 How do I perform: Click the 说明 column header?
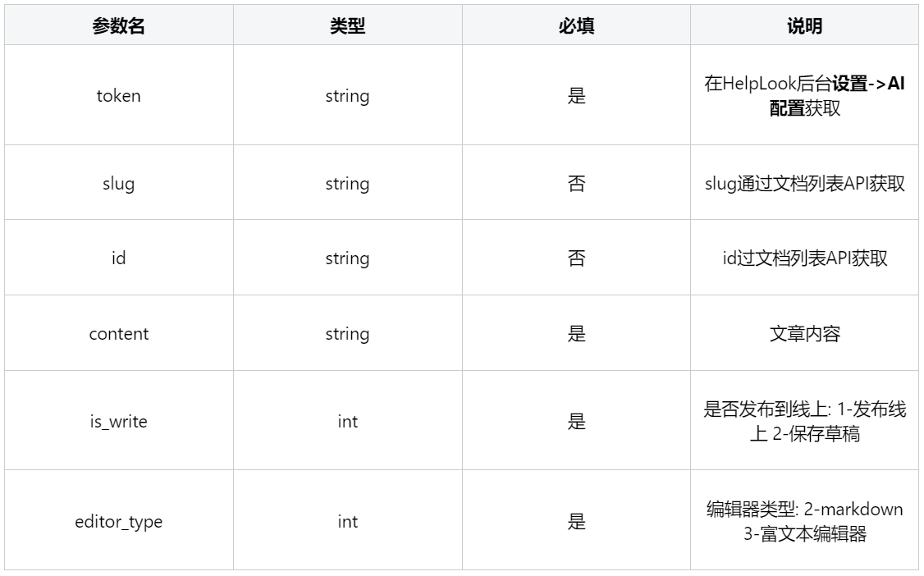tap(804, 26)
